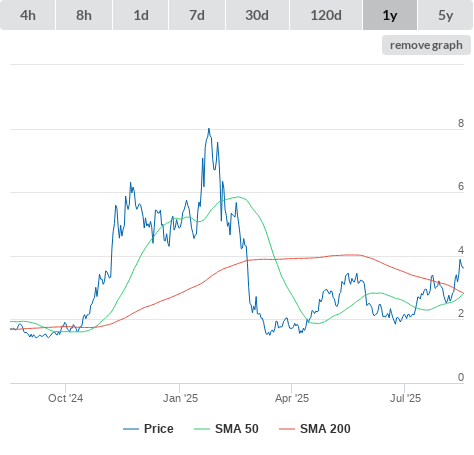Click the active 1y timeframe tab
Screen dimensions: 474x455
tap(390, 15)
